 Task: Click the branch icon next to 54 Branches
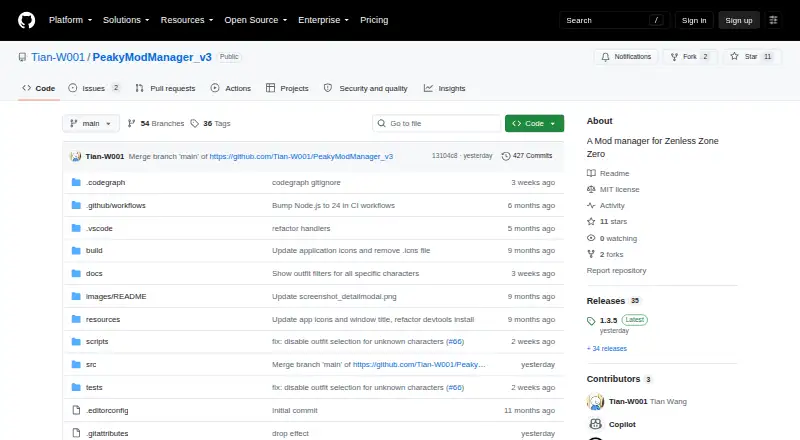click(x=131, y=124)
